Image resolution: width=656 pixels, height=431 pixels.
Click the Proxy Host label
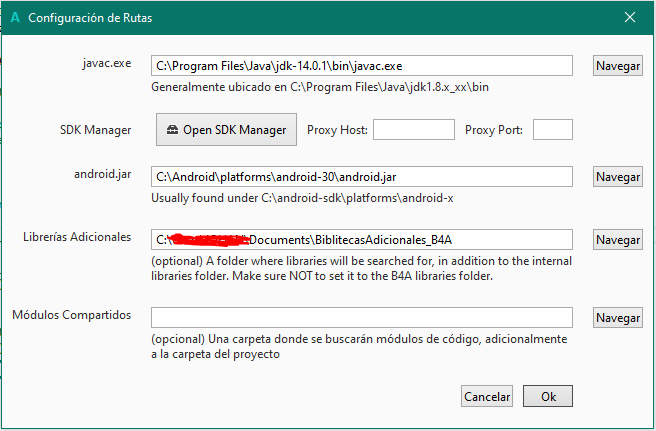pos(337,130)
